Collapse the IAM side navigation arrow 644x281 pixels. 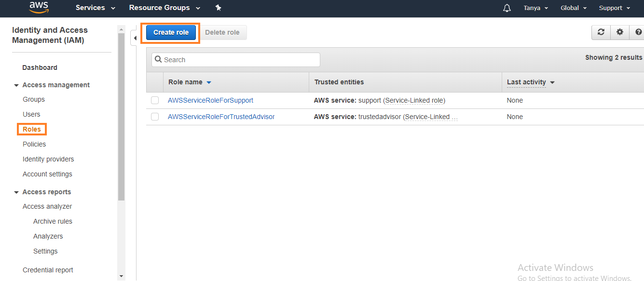tap(135, 38)
